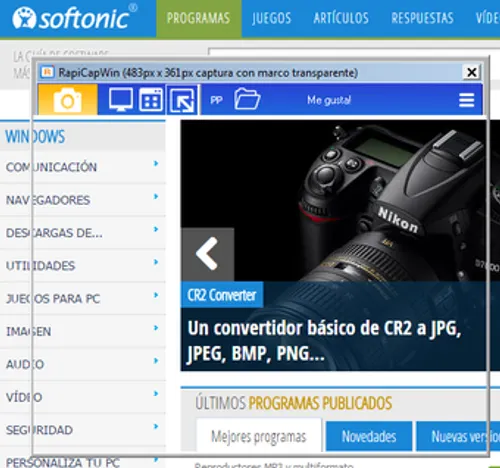
Task: Switch to the Novedades tab
Action: point(369,436)
